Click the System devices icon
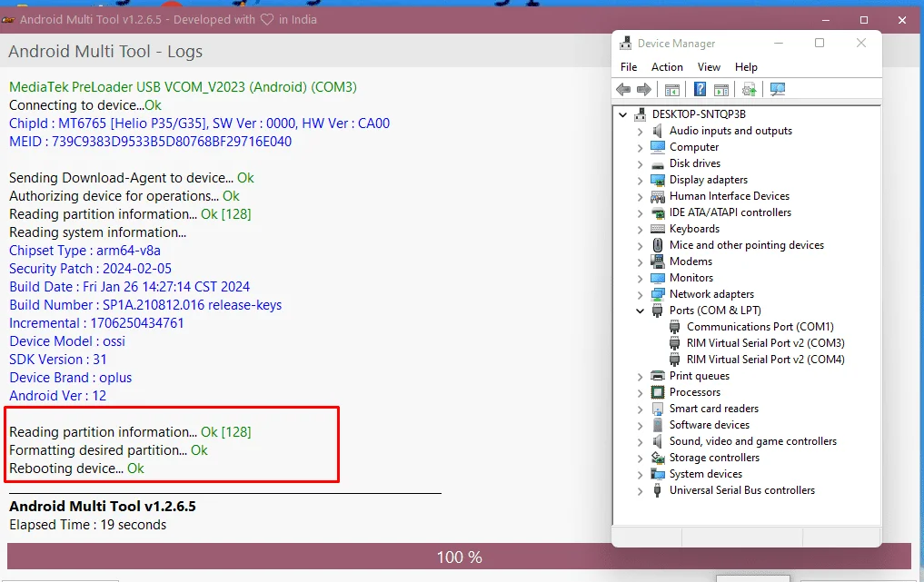Screen dimensions: 924x582 coord(658,474)
